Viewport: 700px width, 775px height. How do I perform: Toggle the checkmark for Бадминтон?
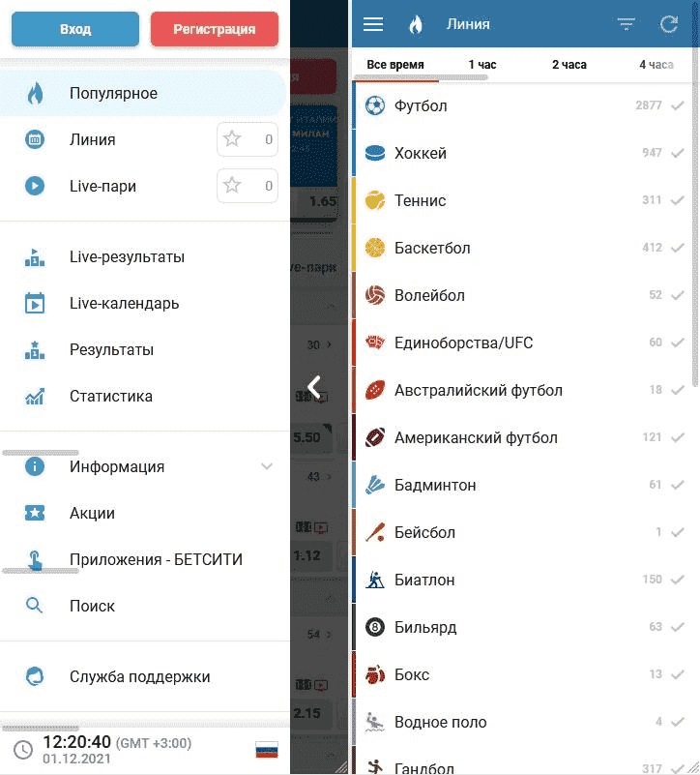click(678, 485)
